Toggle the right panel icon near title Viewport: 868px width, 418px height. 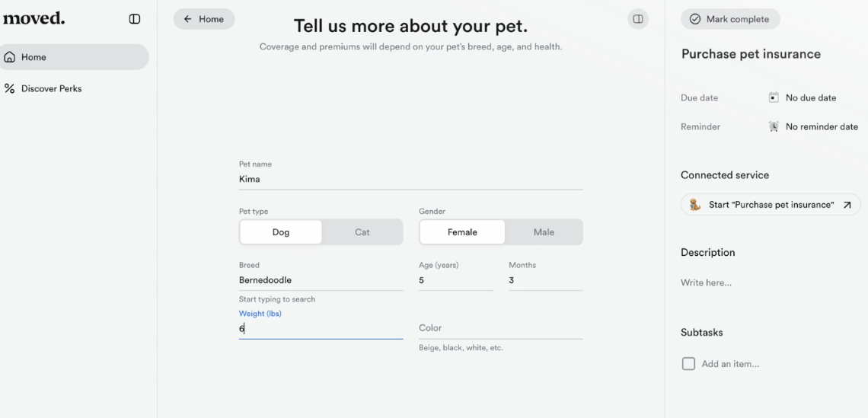638,19
